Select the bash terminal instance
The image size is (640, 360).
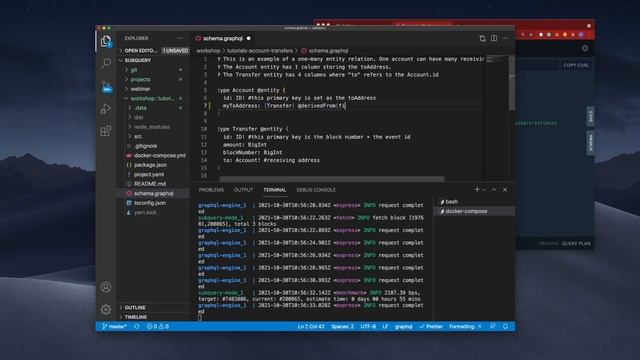[x=474, y=202]
